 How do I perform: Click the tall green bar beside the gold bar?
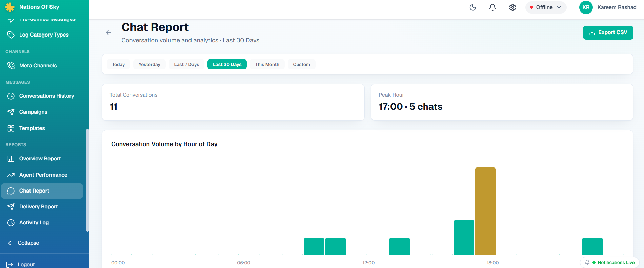pos(464,238)
